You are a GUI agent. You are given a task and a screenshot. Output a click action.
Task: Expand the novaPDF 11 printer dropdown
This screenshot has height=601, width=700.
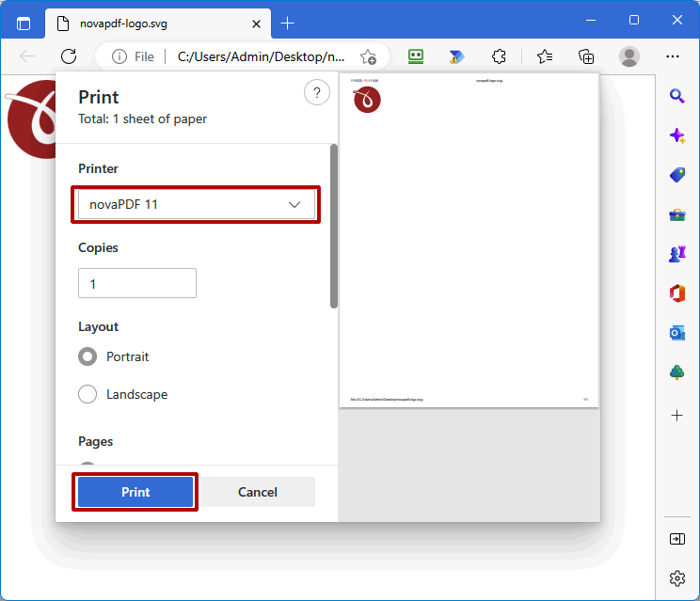[x=197, y=204]
